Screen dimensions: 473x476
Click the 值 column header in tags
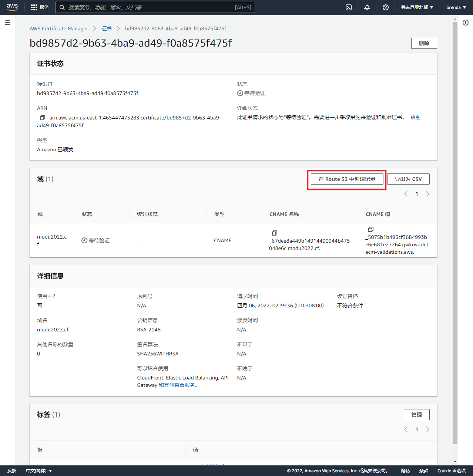(196, 450)
